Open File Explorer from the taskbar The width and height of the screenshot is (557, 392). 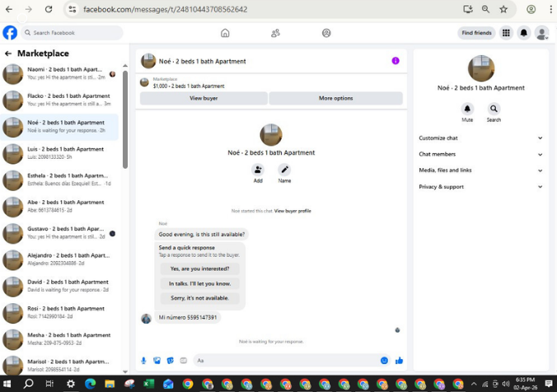click(x=110, y=384)
